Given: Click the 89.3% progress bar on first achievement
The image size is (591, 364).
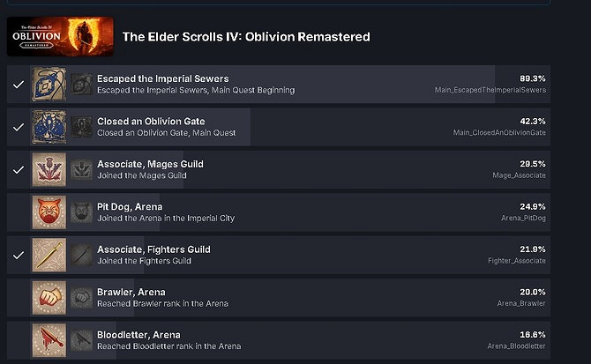Looking at the screenshot, I should click(291, 84).
